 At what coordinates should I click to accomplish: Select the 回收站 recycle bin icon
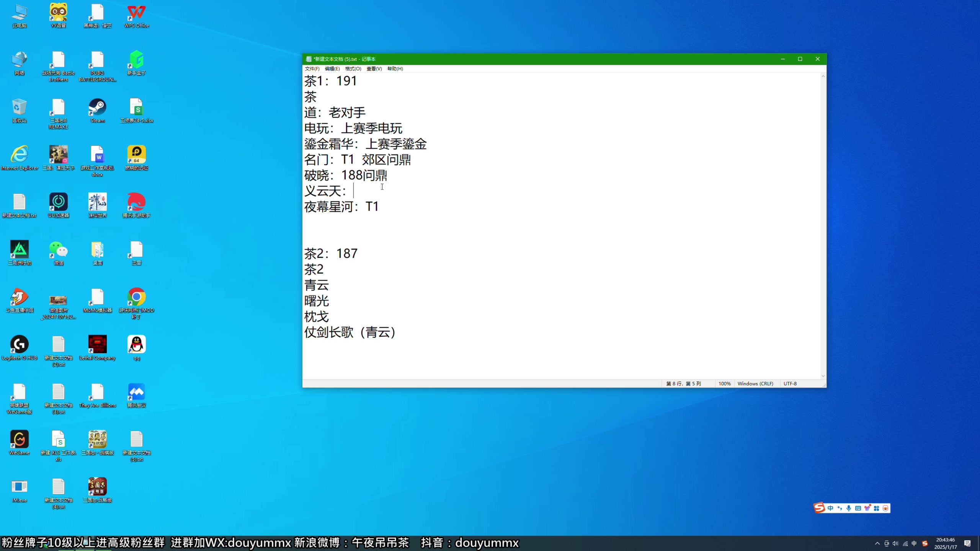pyautogui.click(x=20, y=111)
